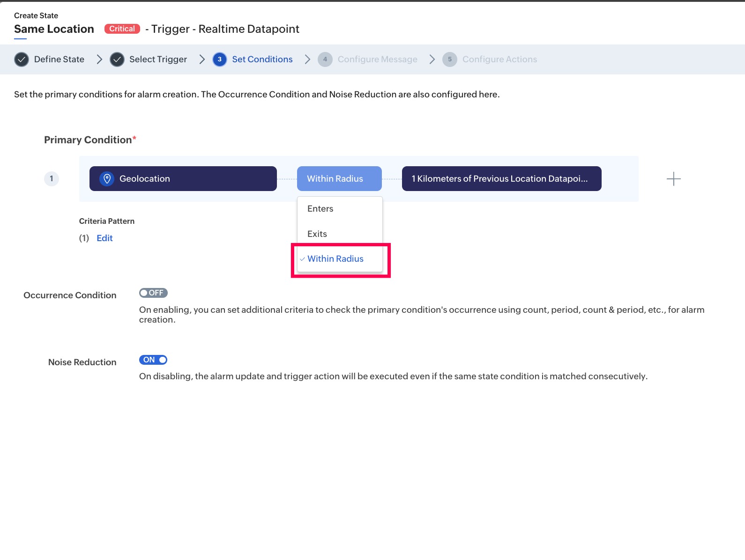
Task: Choose Exits from the operator menu
Action: click(x=340, y=234)
